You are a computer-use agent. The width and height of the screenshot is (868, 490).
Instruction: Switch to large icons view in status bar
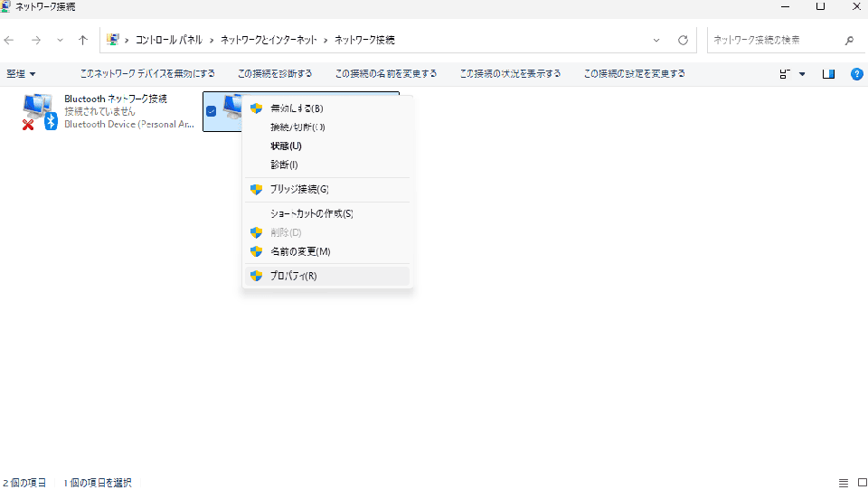pos(862,483)
